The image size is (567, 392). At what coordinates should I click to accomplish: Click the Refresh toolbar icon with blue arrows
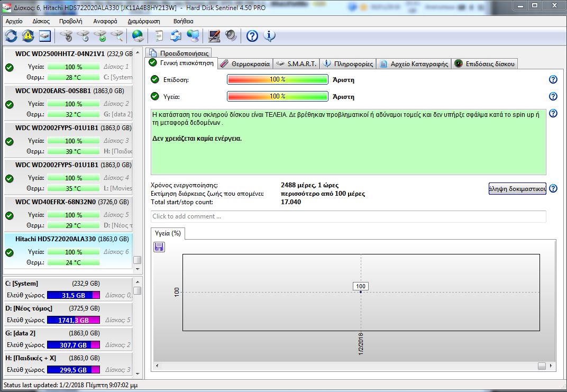[x=11, y=36]
